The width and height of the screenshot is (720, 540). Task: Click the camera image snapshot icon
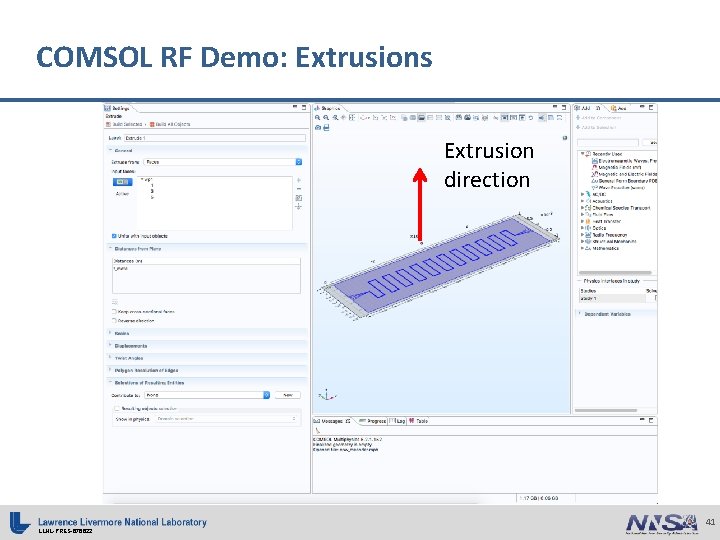tap(318, 128)
